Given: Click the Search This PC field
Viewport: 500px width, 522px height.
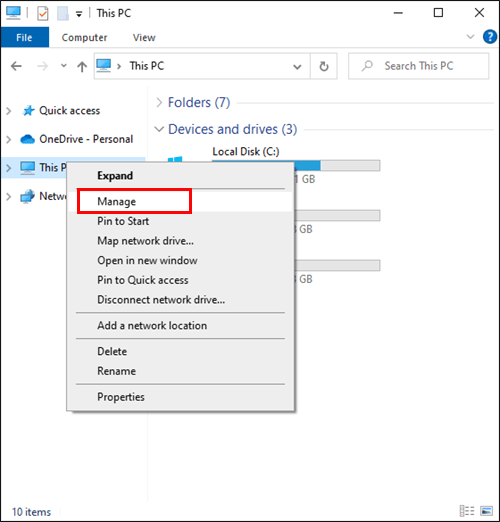Looking at the screenshot, I should coord(419,66).
